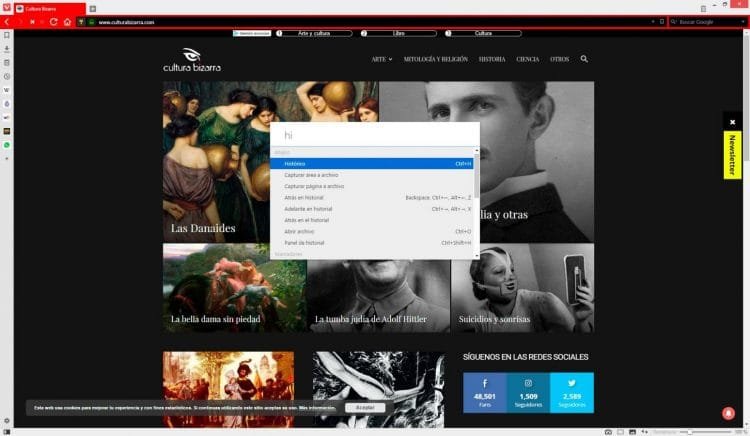Open the Wikipedia web panel
The image size is (750, 436).
(x=7, y=90)
